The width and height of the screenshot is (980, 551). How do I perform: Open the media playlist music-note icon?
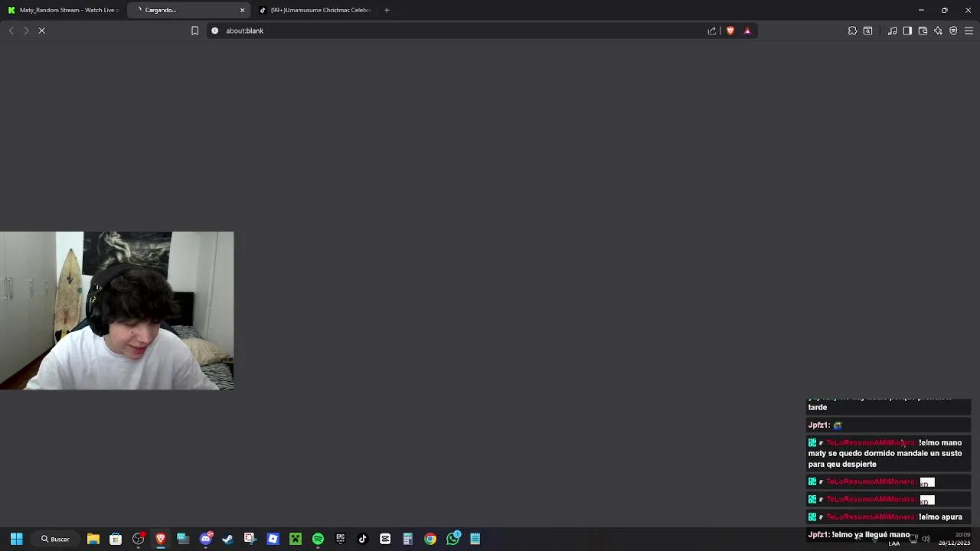892,31
